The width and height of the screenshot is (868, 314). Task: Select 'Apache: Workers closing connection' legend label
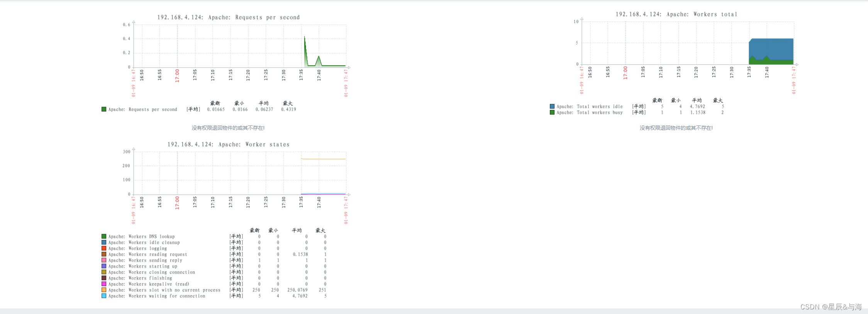tap(152, 272)
